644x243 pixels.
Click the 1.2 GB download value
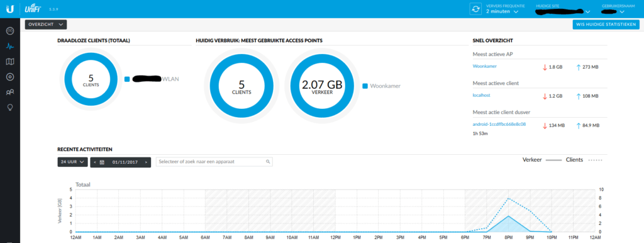(x=556, y=96)
